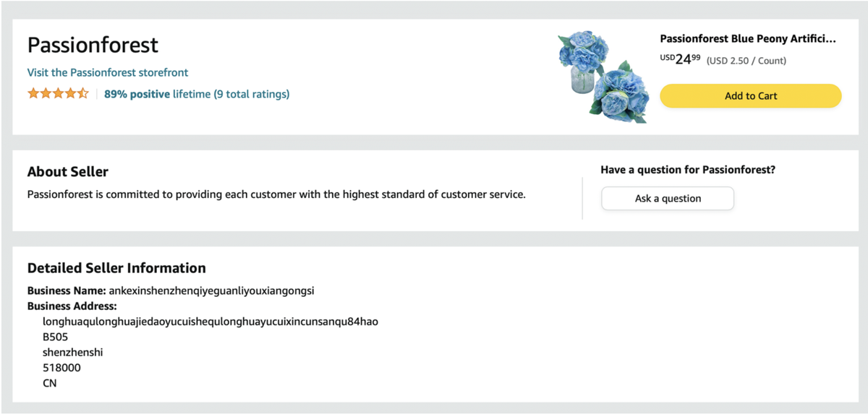Click the Have a question for Passionforest heading
The height and width of the screenshot is (414, 868).
point(688,170)
